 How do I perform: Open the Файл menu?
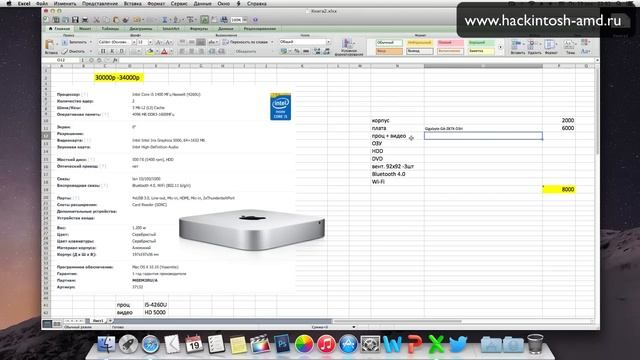pos(42,4)
